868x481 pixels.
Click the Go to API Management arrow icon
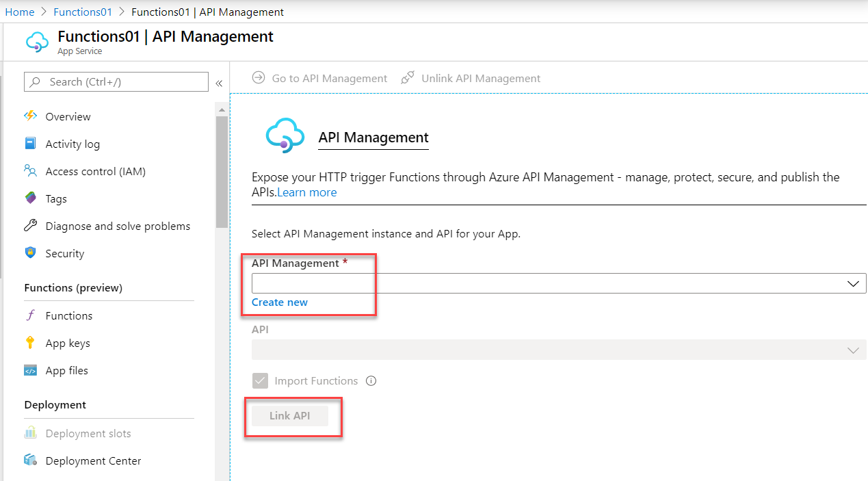259,78
